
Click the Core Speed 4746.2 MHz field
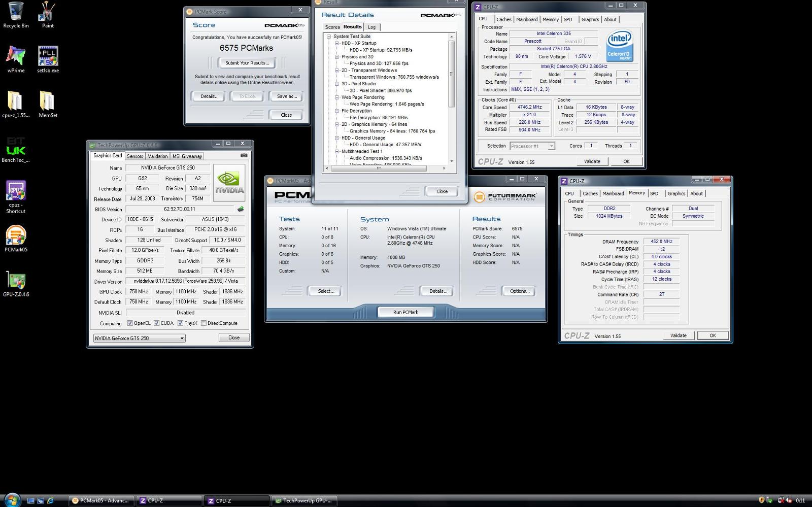click(529, 107)
